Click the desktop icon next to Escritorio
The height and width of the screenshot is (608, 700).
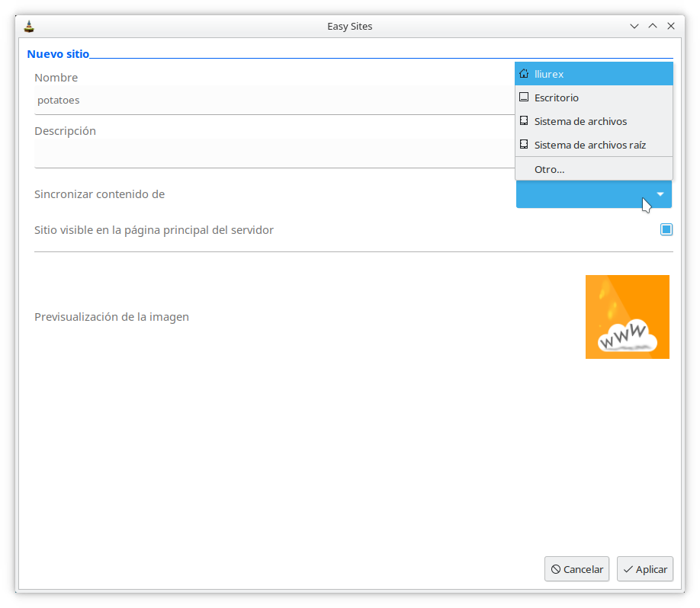(x=524, y=98)
